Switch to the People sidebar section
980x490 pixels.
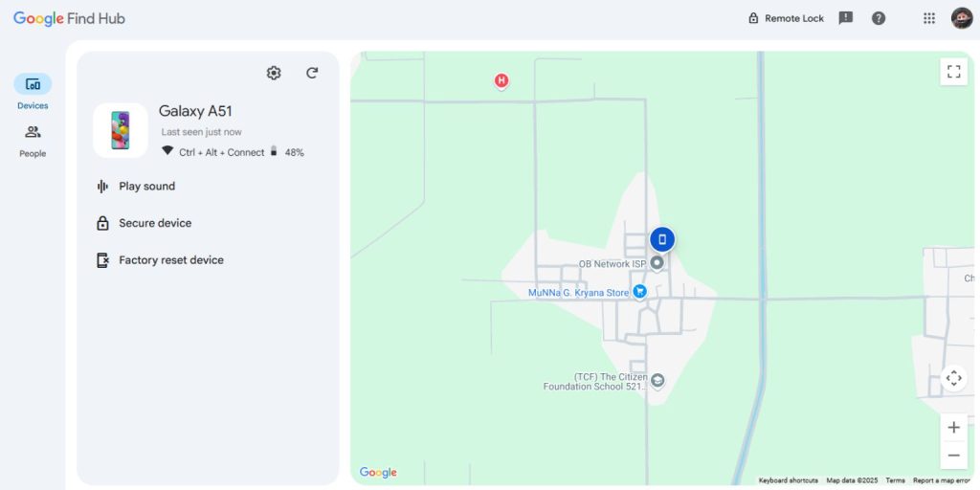tap(33, 142)
